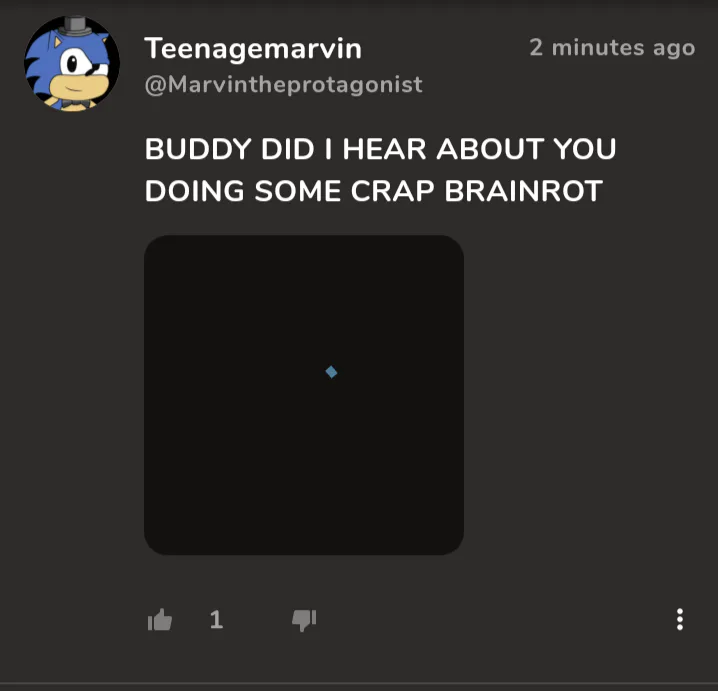718x691 pixels.
Task: Click the word BRAINROT in the post
Action: pyautogui.click(x=523, y=190)
